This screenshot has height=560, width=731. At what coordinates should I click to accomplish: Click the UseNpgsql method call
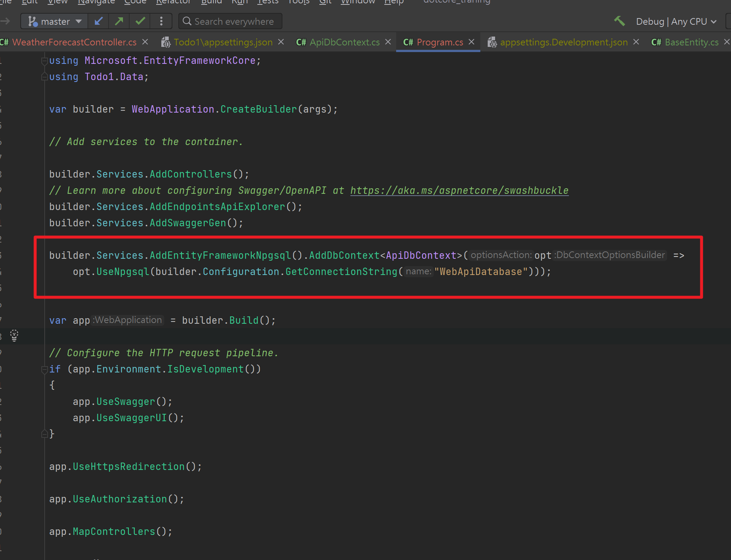pyautogui.click(x=123, y=272)
